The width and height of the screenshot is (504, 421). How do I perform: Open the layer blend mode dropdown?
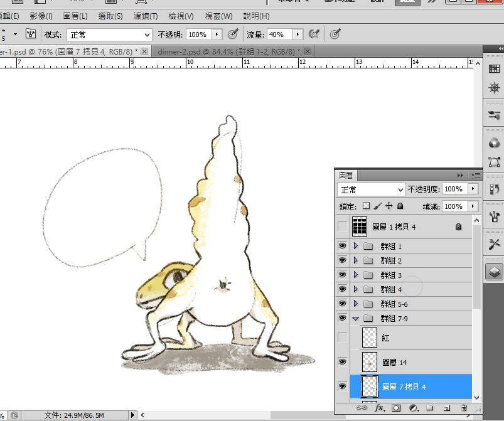[x=372, y=189]
